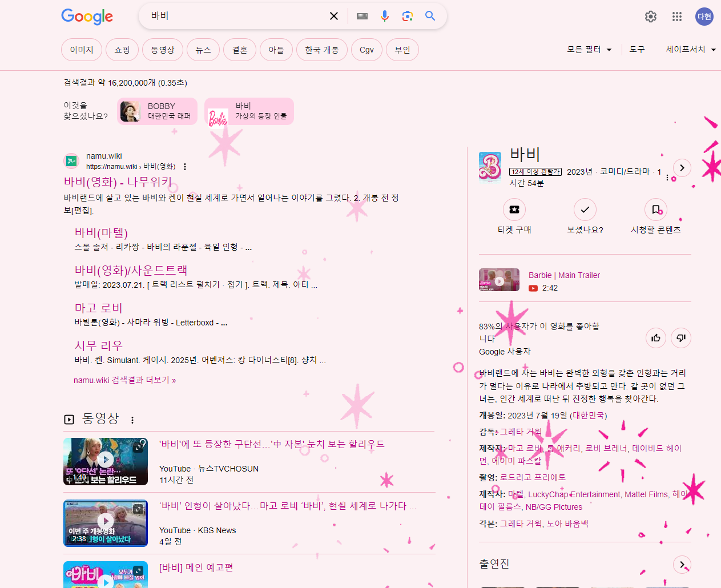Open more options for 동영상 section
Image resolution: width=721 pixels, height=588 pixels.
point(132,420)
